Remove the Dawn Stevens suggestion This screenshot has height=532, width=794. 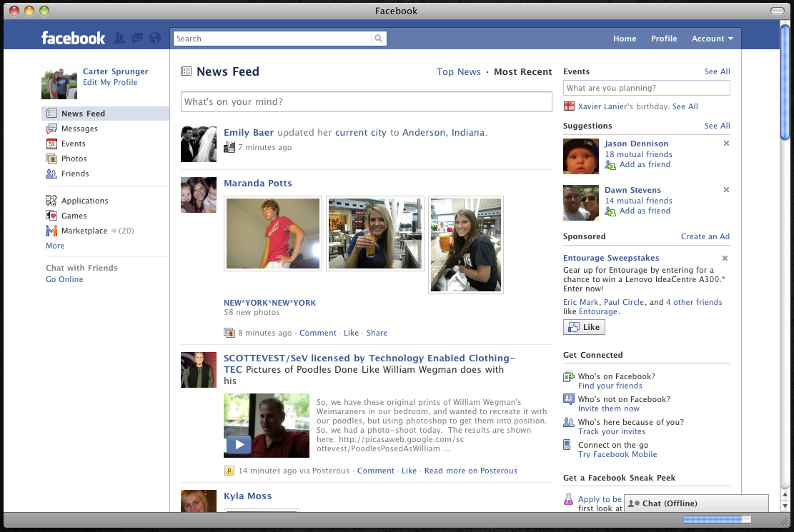tap(726, 190)
